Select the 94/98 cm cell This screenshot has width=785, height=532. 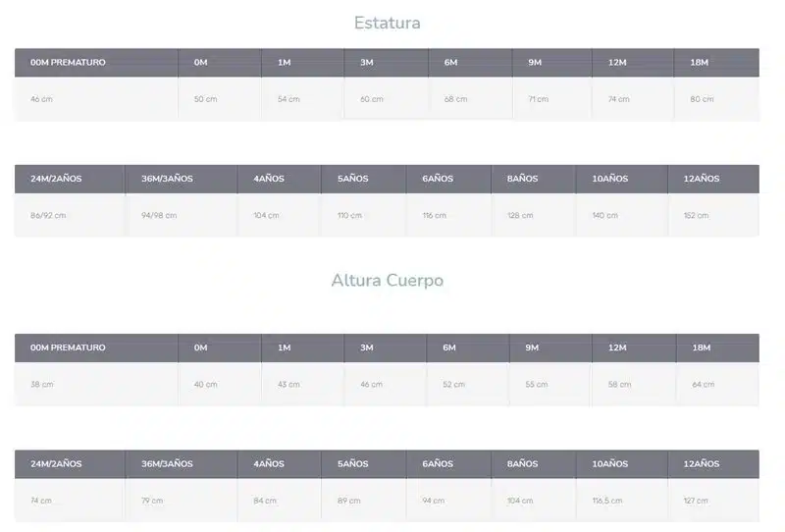click(159, 215)
